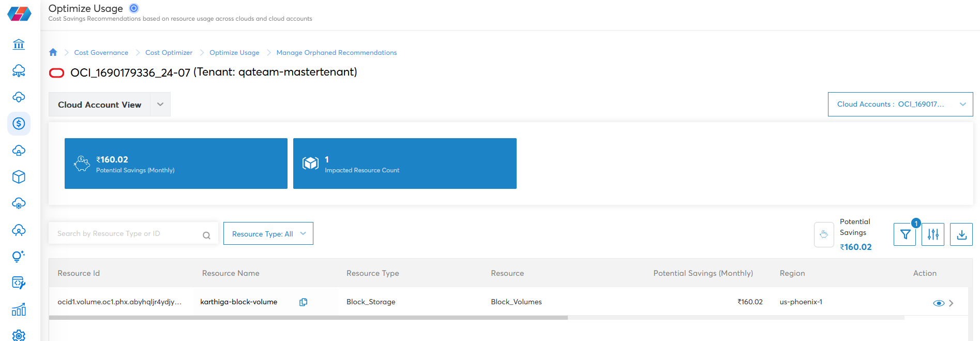This screenshot has height=341, width=980.
Task: Open the cloud gear sidebar icon
Action: click(x=19, y=203)
